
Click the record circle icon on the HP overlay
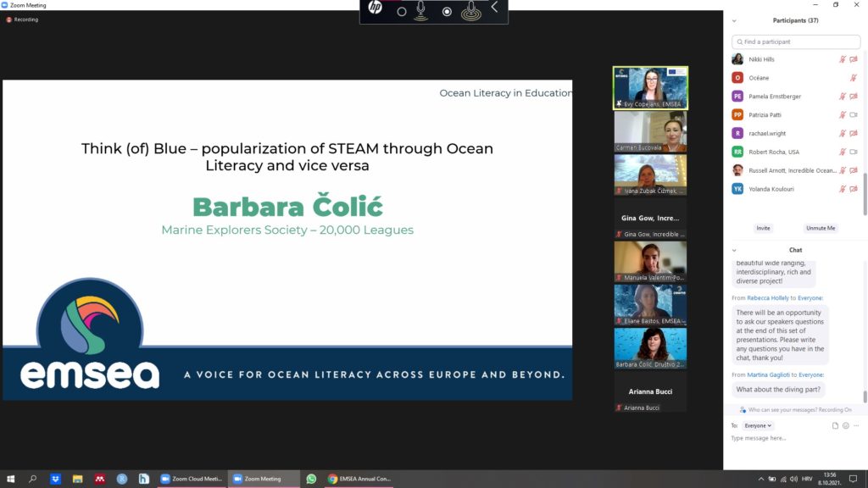click(x=447, y=11)
